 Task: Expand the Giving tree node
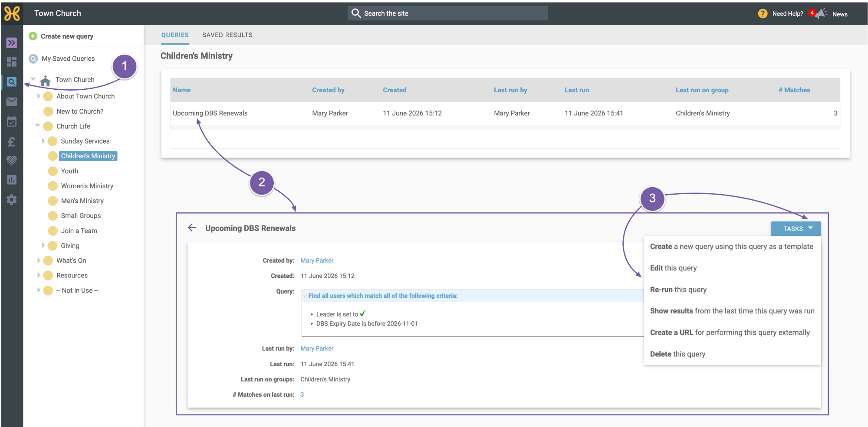(43, 245)
